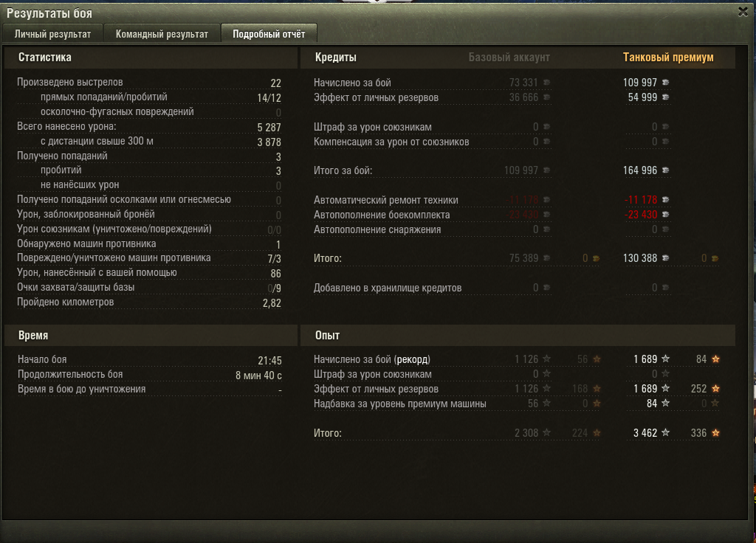The image size is (756, 543).
Task: Close the Результаты боя window
Action: pyautogui.click(x=743, y=12)
